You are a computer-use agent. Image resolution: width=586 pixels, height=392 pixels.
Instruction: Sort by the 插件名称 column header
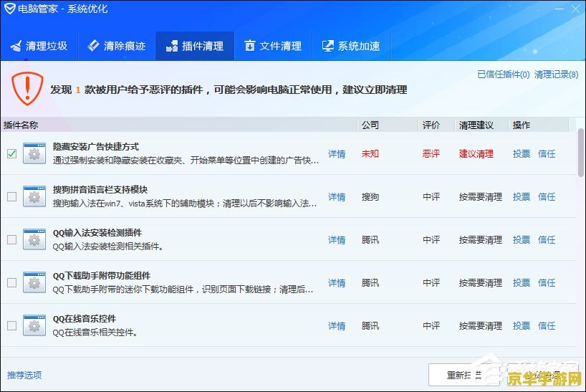coord(179,125)
